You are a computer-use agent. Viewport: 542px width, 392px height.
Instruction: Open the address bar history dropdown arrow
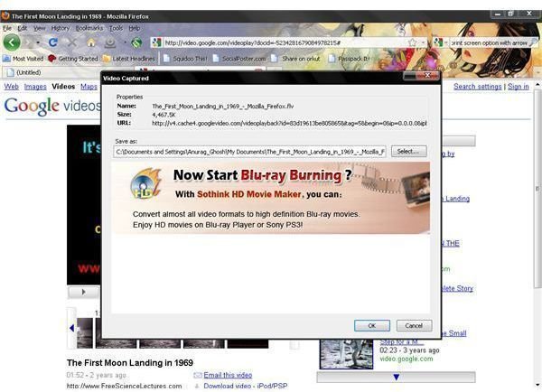click(x=423, y=42)
